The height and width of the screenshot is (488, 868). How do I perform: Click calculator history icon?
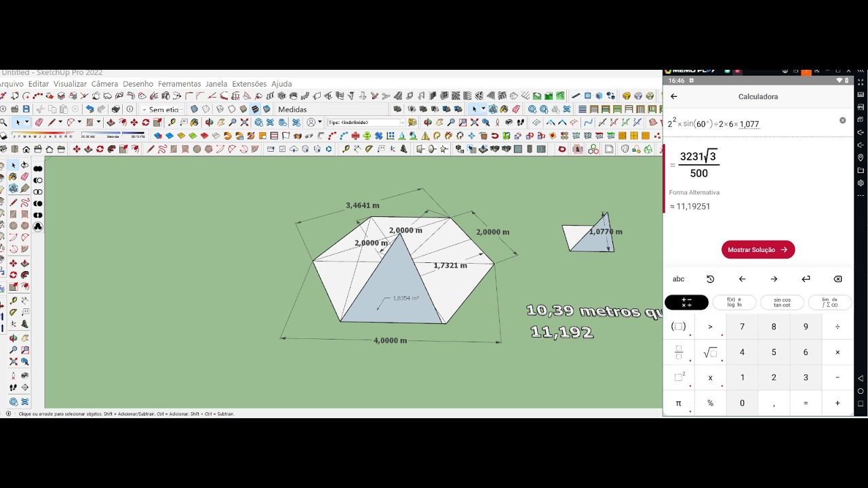[x=710, y=279]
